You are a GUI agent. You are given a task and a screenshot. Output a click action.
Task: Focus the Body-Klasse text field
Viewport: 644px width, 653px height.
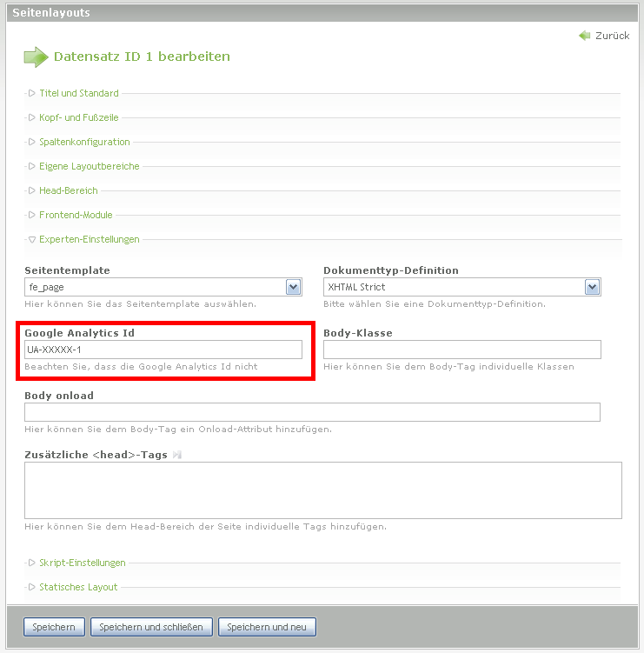[461, 350]
